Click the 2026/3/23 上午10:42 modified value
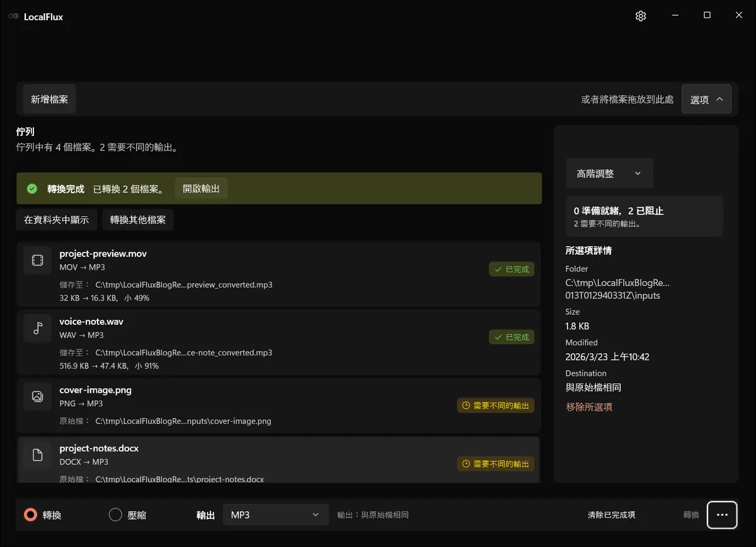 607,357
